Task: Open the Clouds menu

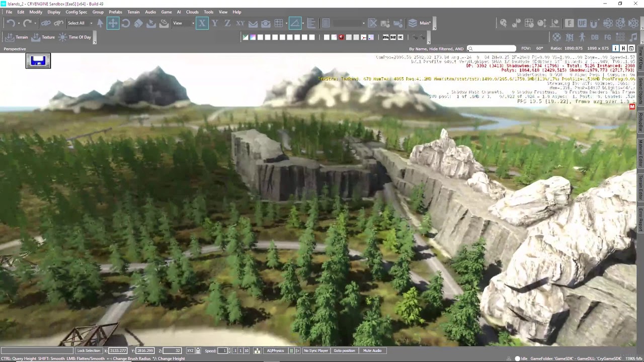Action: [x=192, y=12]
